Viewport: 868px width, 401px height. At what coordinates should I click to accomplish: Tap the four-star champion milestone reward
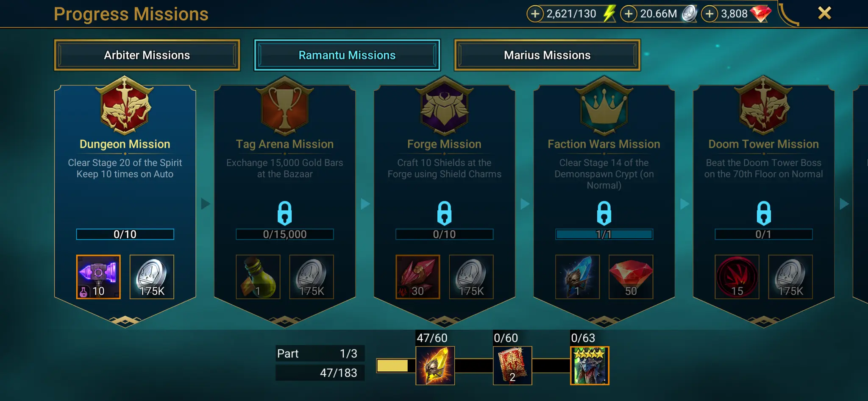(590, 365)
